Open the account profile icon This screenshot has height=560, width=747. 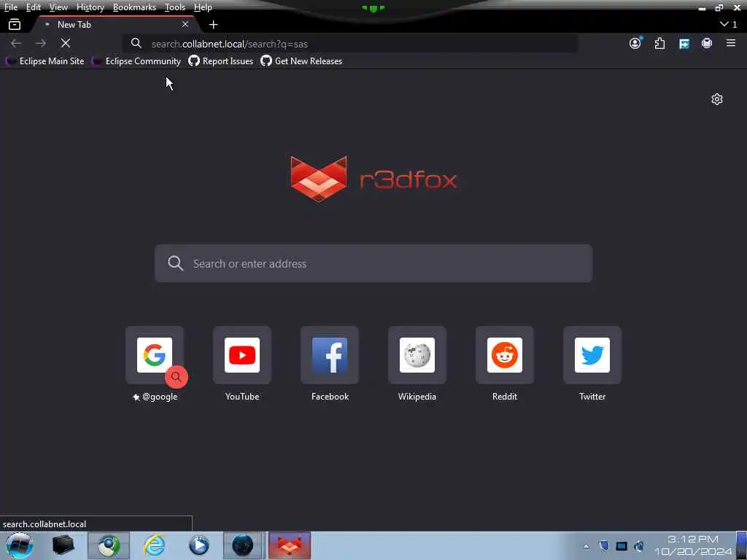[x=635, y=43]
